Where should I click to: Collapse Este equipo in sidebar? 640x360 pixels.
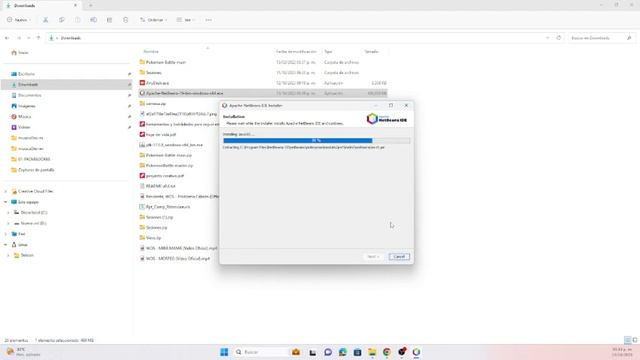pos(6,202)
